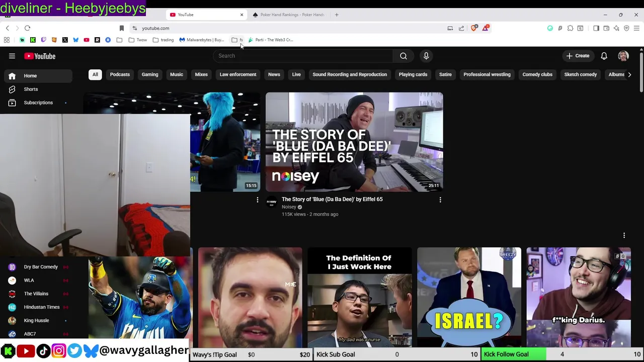Click the search magnifier button

tap(404, 56)
